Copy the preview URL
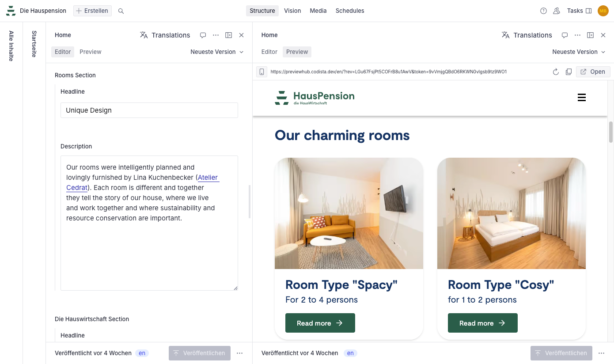614x364 pixels. [x=569, y=72]
